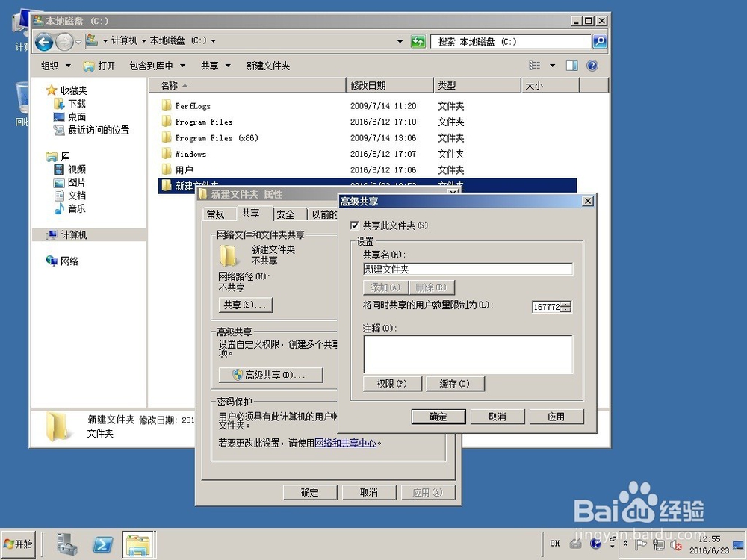
Task: Click the volume icon in system tray
Action: 676,544
